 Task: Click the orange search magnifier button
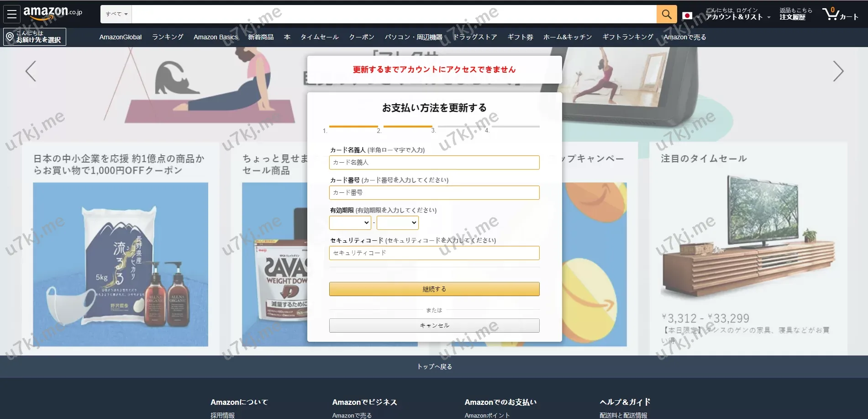coord(666,14)
